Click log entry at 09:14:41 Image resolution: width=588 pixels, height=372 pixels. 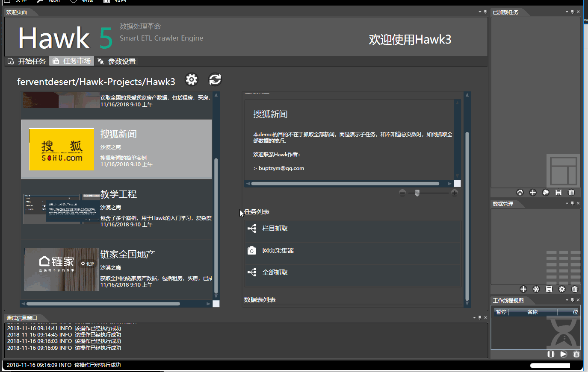pos(64,328)
